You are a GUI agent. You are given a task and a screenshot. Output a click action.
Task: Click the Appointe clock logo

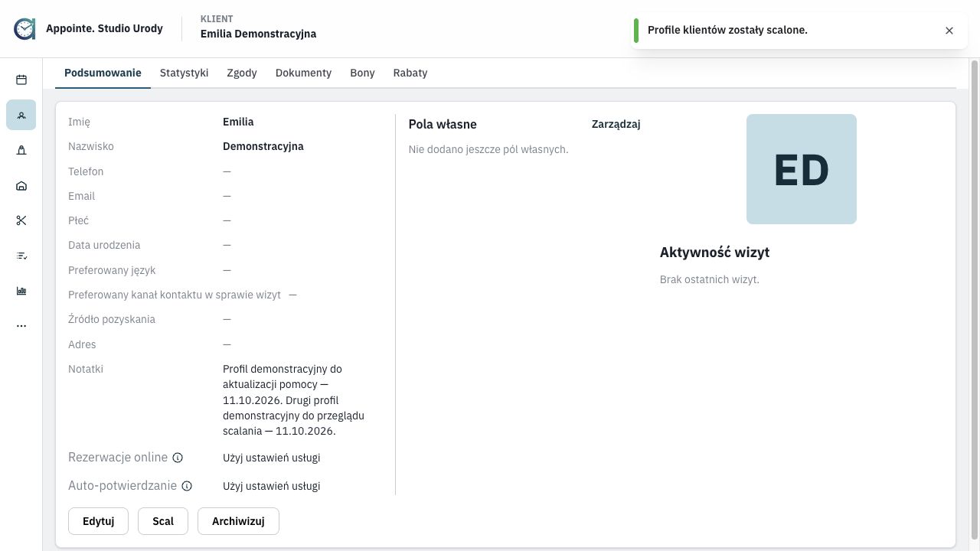click(x=24, y=29)
